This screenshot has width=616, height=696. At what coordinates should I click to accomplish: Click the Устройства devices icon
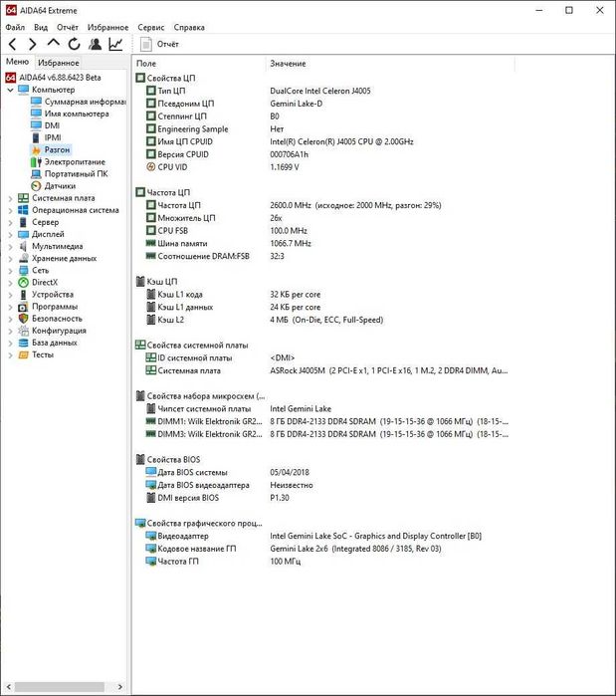tap(23, 295)
